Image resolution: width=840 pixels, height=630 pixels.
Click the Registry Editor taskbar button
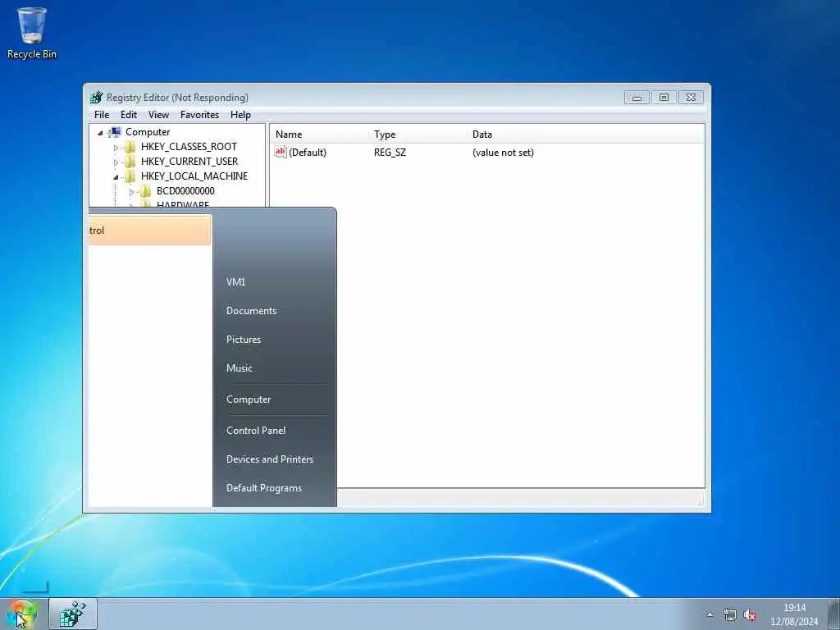(73, 614)
